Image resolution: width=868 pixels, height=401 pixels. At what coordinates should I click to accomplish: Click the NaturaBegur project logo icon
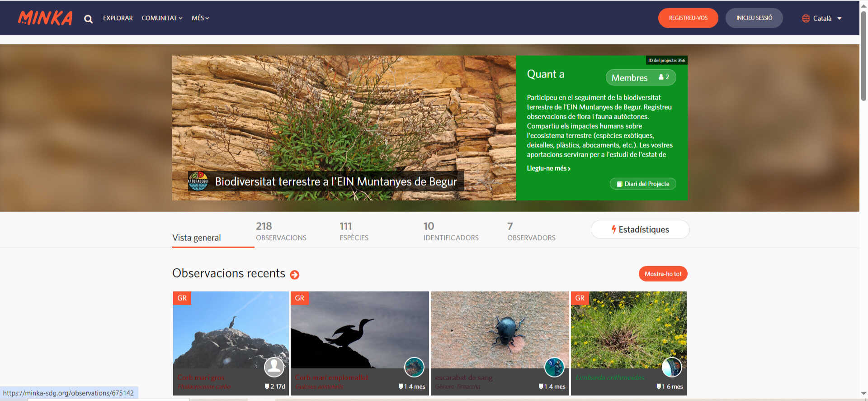point(198,181)
